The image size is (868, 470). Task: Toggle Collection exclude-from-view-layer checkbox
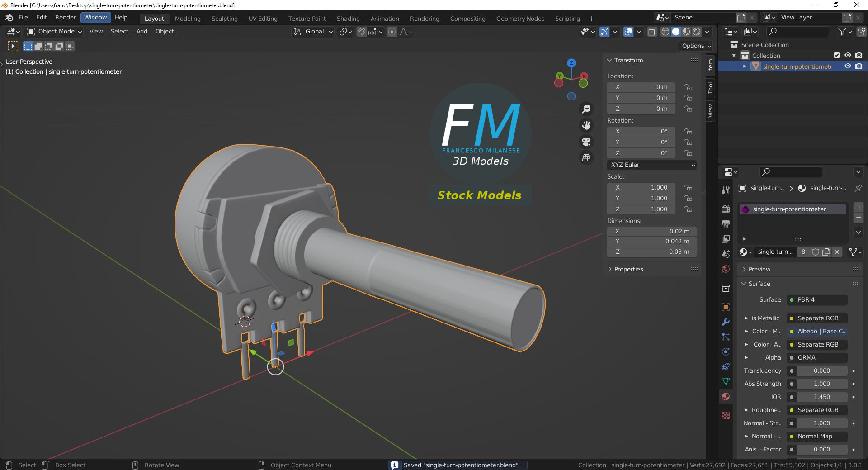[x=837, y=56]
